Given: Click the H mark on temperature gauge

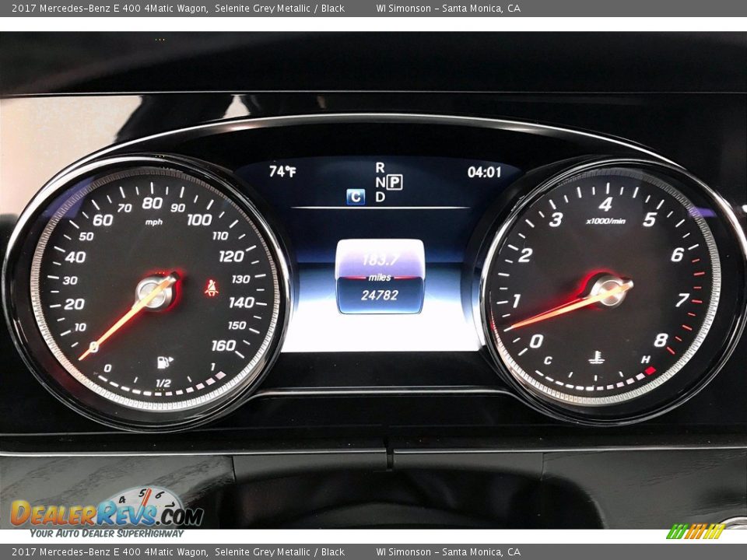Looking at the screenshot, I should click(646, 359).
